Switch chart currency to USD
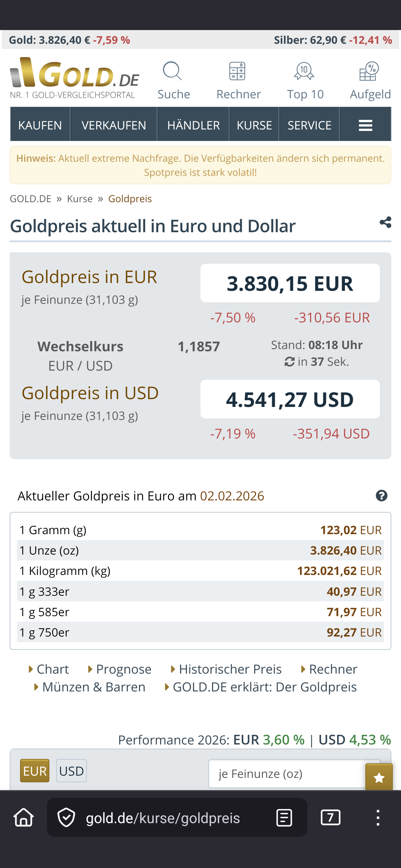 tap(71, 771)
